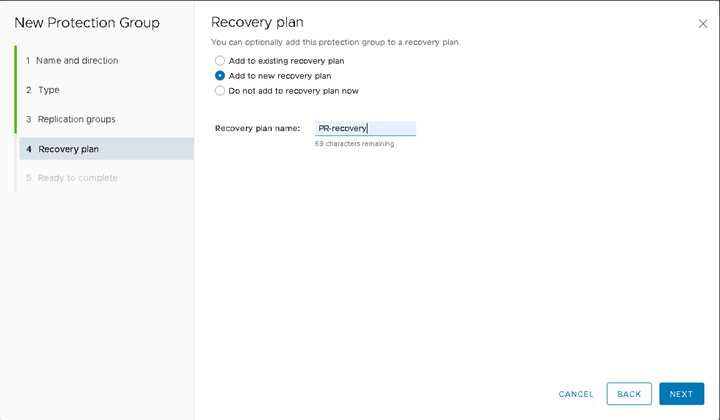Jump to step 3 Replication groups
The height and width of the screenshot is (420, 720).
pyautogui.click(x=71, y=119)
